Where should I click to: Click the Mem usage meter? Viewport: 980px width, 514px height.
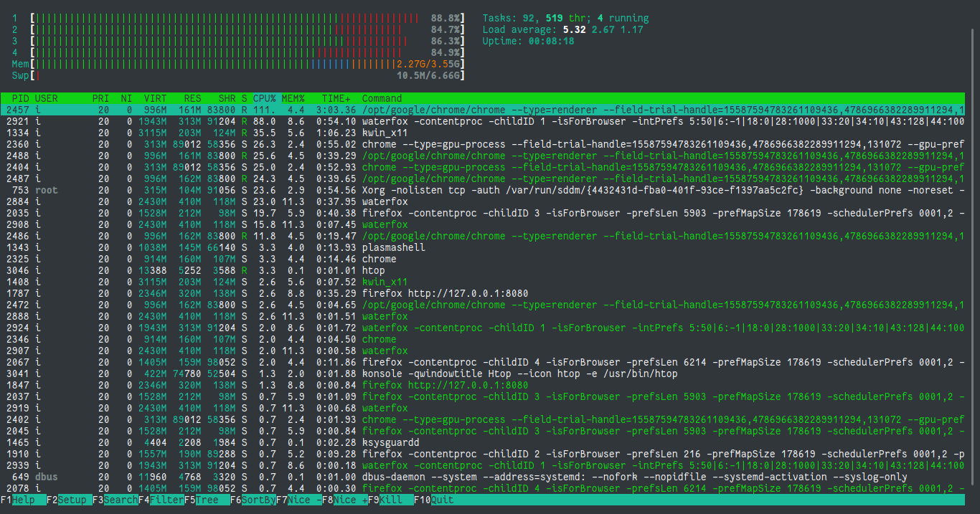point(237,64)
